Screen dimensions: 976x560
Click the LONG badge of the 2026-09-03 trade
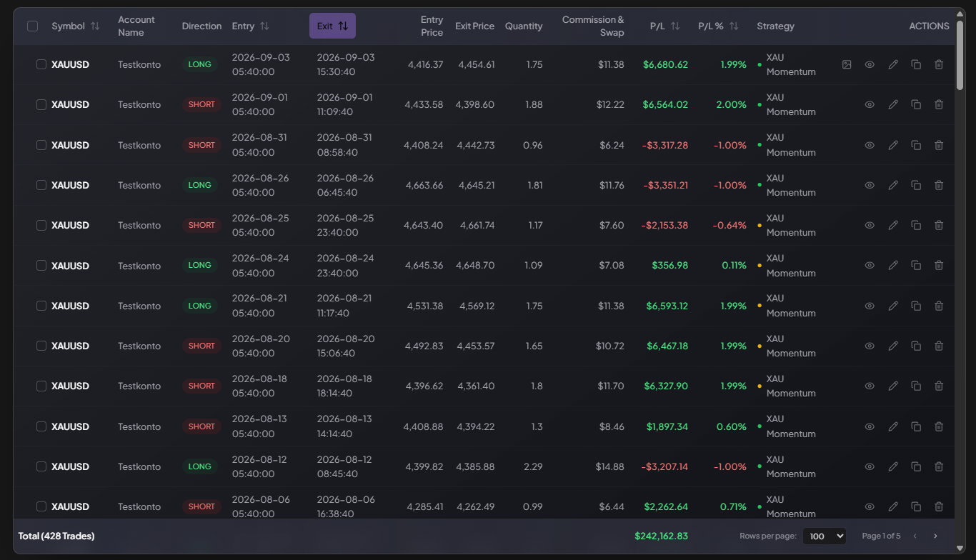pos(199,64)
